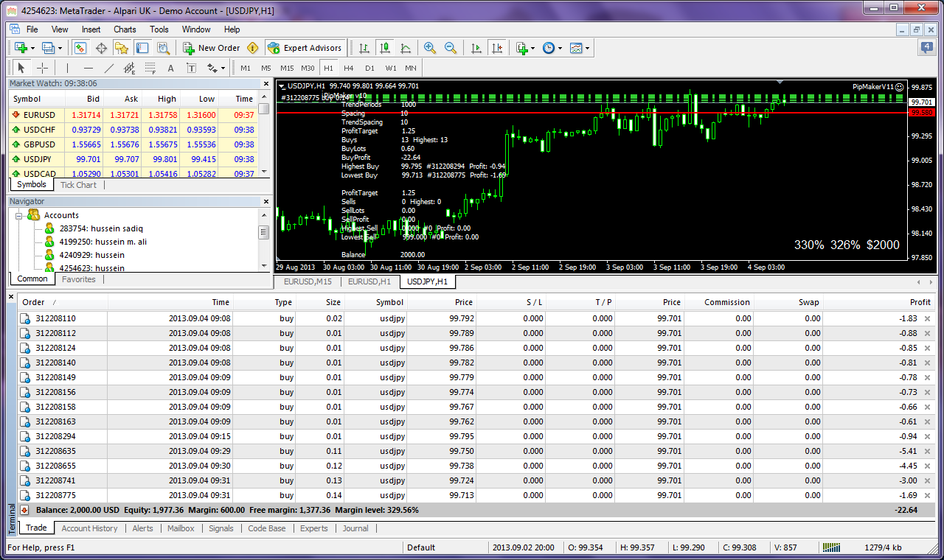Select the cursor arrow tool
Viewport: 944px width, 560px height.
pos(21,68)
